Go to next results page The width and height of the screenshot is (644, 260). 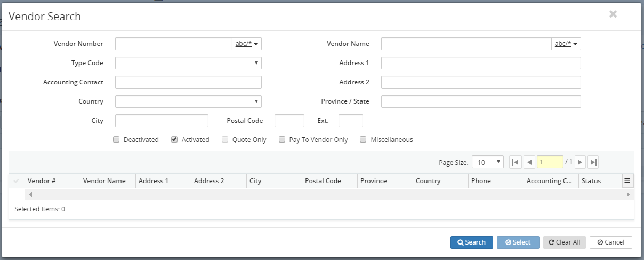580,162
